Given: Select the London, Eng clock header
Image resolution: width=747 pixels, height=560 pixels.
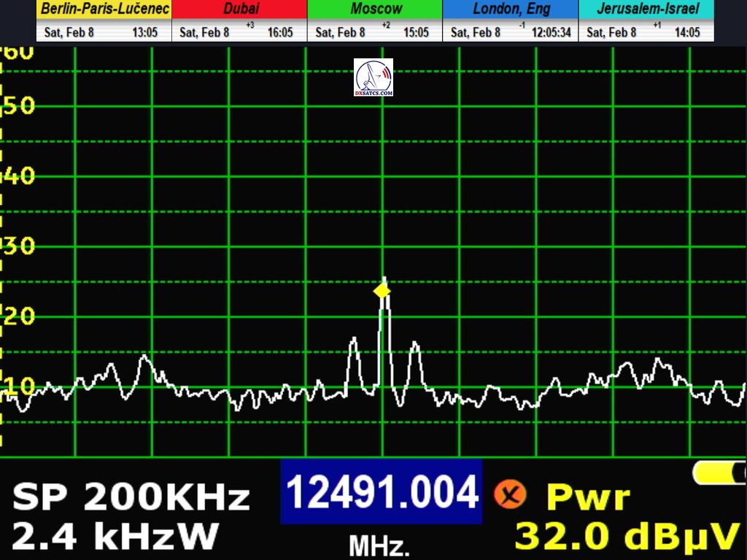Looking at the screenshot, I should [510, 9].
